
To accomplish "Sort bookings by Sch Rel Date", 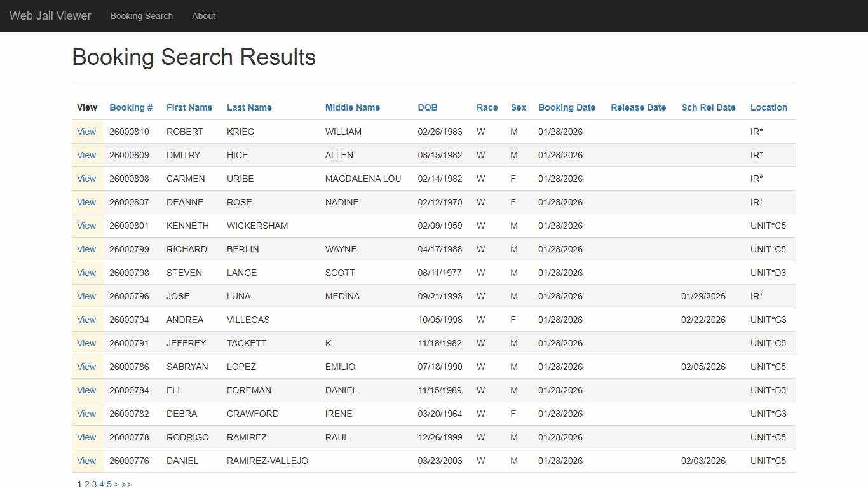I will coord(709,107).
